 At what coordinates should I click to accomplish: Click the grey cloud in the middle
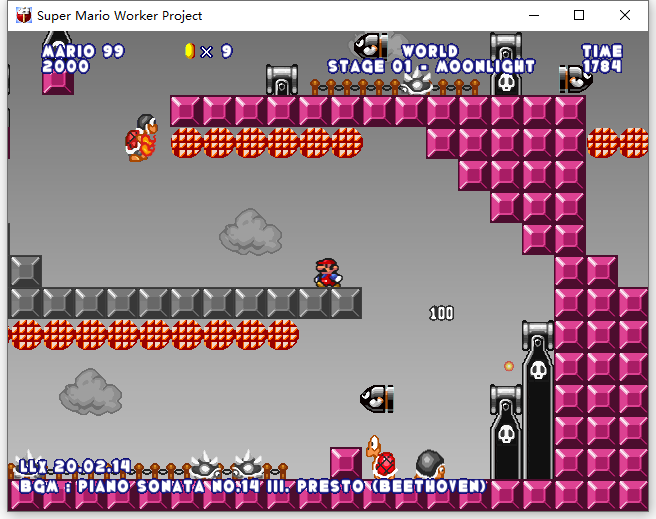point(251,232)
